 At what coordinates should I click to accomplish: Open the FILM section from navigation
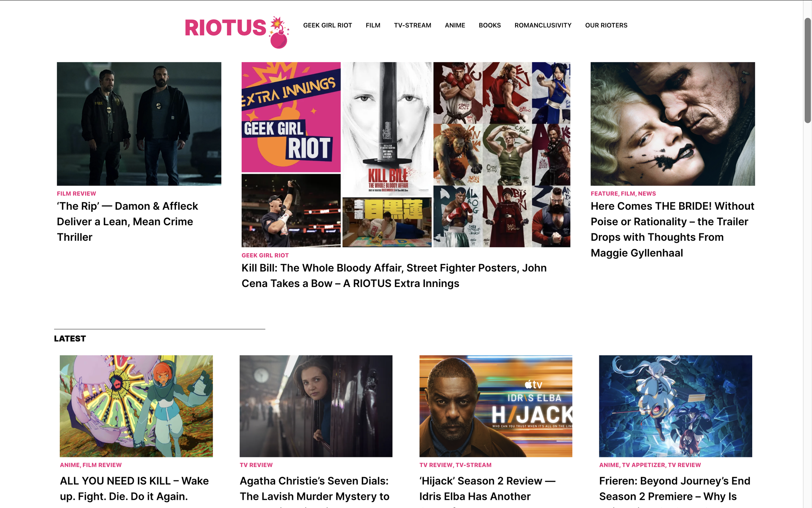coord(373,25)
